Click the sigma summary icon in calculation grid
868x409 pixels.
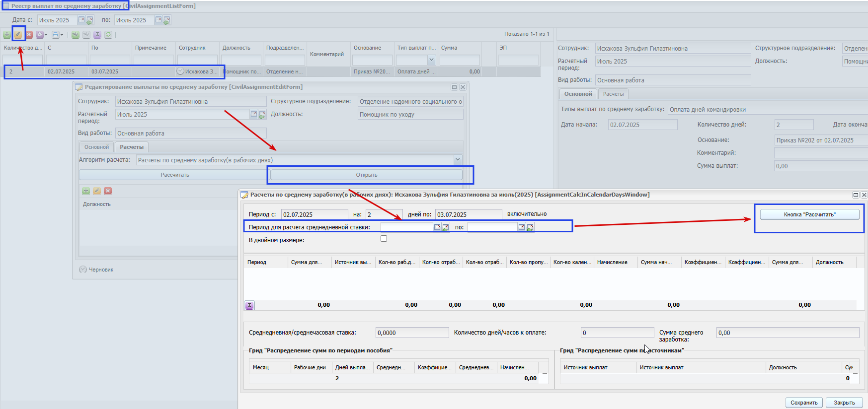(249, 305)
